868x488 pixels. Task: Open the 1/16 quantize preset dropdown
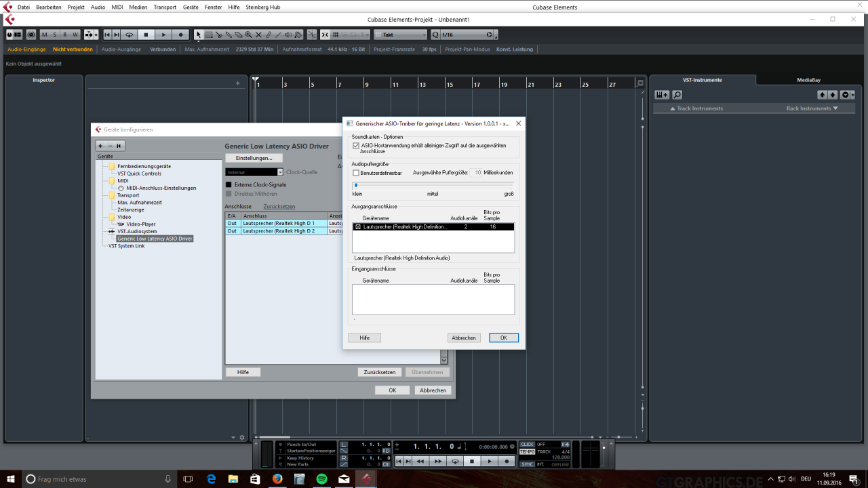click(468, 35)
